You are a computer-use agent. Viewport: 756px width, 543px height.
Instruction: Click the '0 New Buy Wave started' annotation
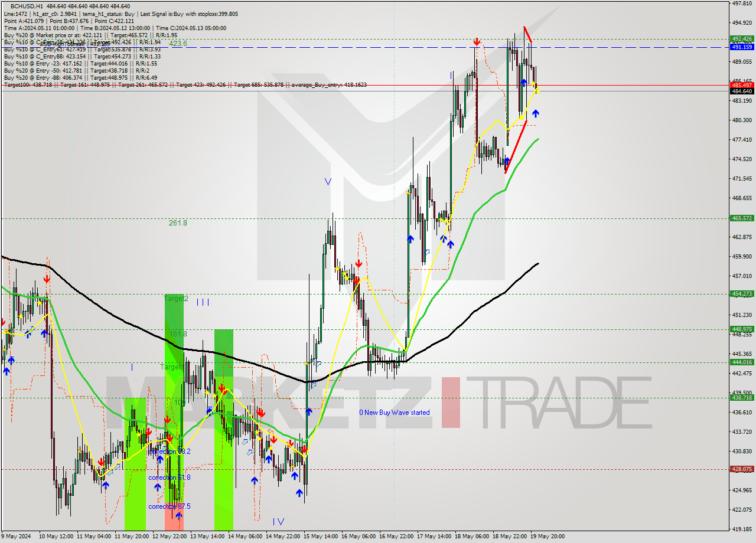(x=395, y=413)
